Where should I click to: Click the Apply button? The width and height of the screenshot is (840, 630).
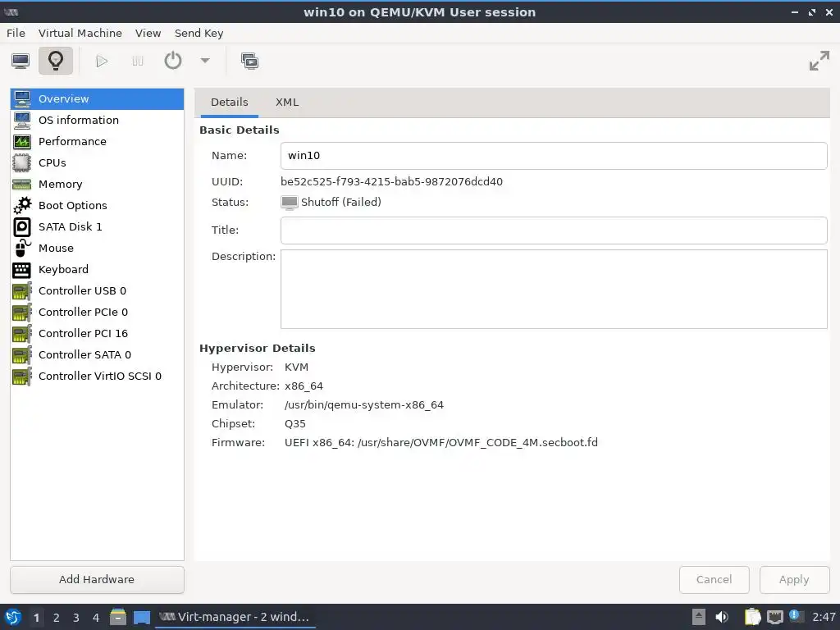click(x=794, y=580)
